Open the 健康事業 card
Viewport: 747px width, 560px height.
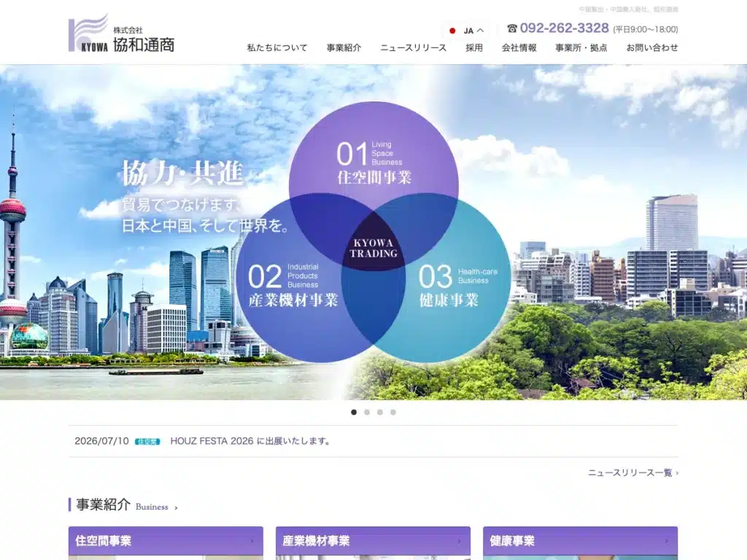coord(580,541)
